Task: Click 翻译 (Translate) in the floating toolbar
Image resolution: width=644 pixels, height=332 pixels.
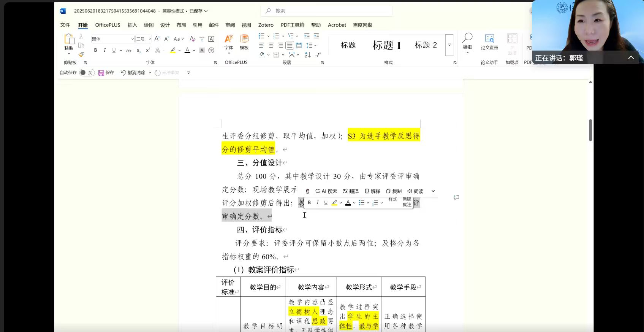Action: 351,191
